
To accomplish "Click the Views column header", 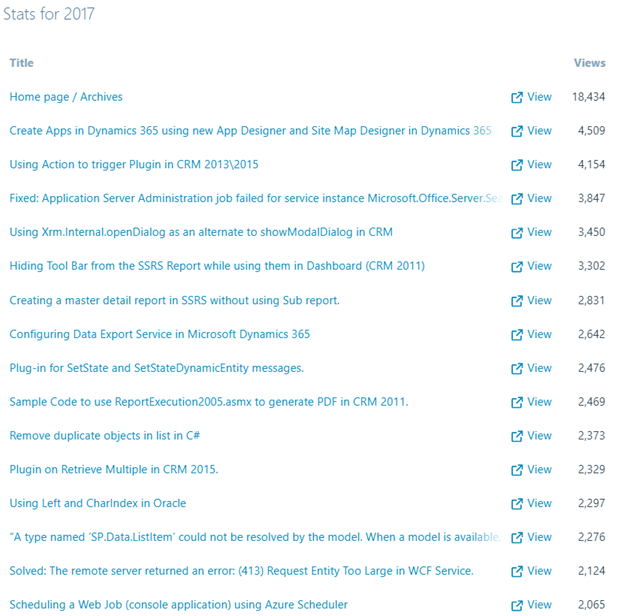I will 589,63.
